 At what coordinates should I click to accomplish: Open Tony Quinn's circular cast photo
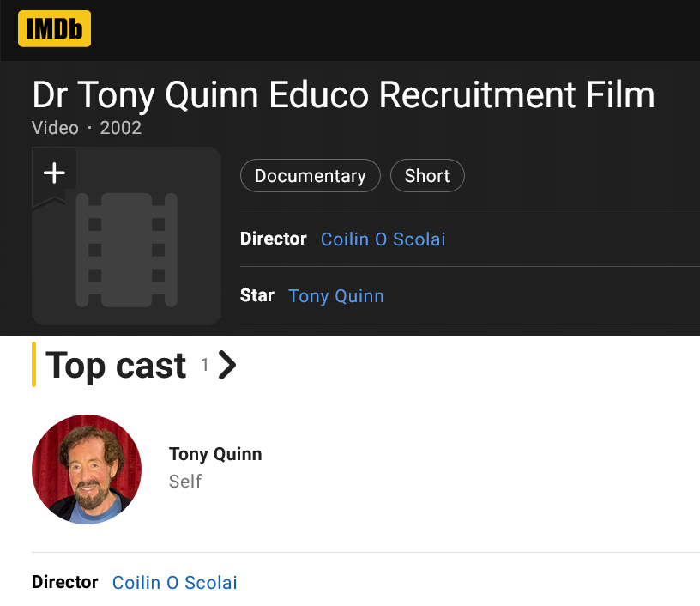pos(87,470)
